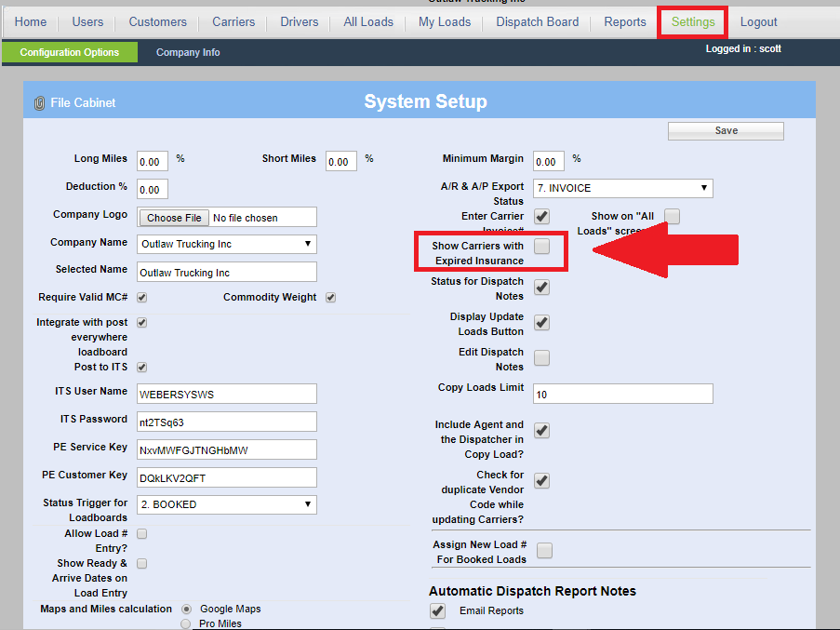The image size is (840, 630).
Task: Click the Save button
Action: 726,131
